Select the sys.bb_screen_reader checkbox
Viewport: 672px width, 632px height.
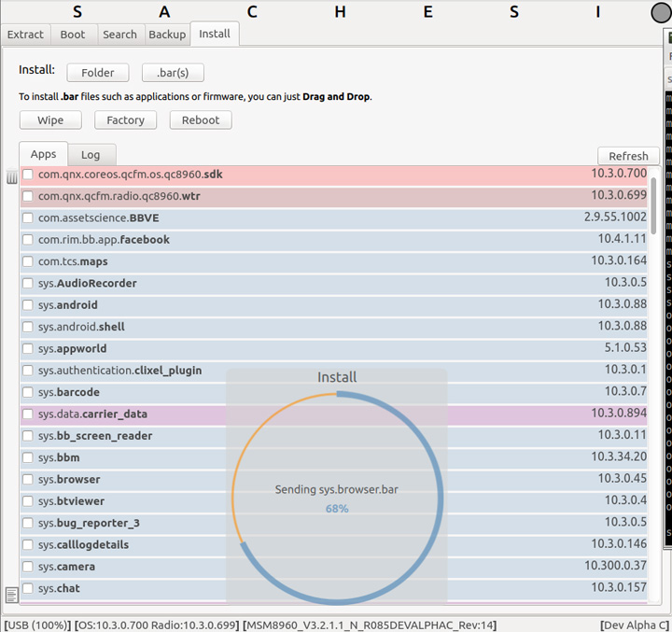[28, 436]
